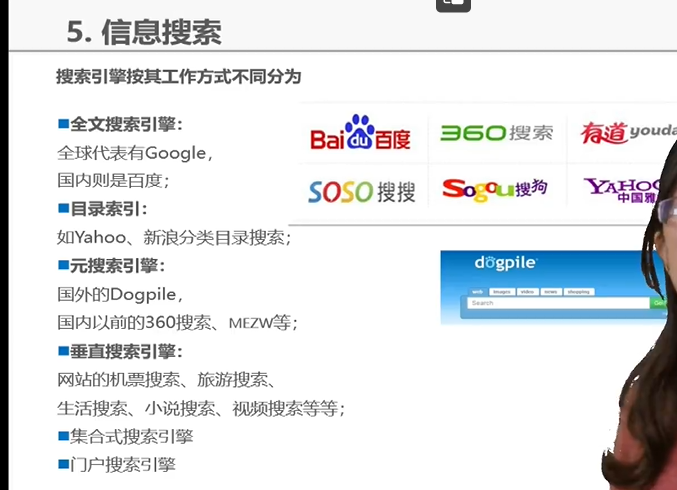Select the video tab in dogpile

click(x=527, y=292)
